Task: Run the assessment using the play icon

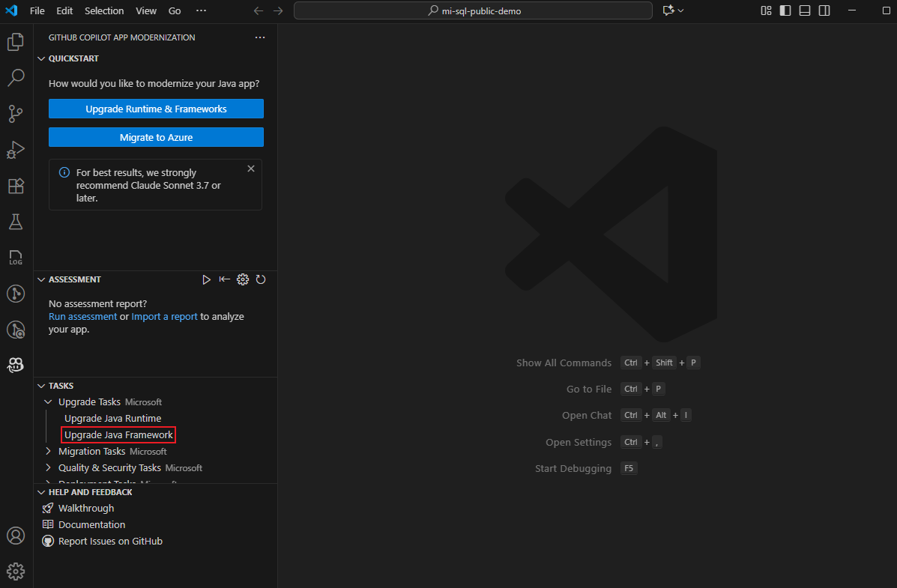Action: [207, 279]
